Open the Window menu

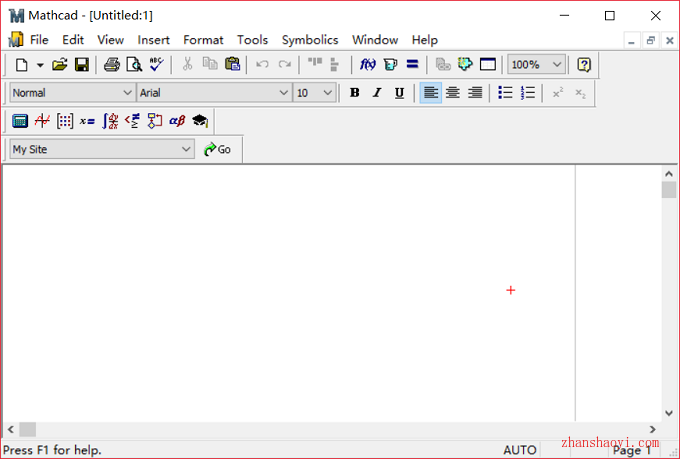pyautogui.click(x=375, y=40)
